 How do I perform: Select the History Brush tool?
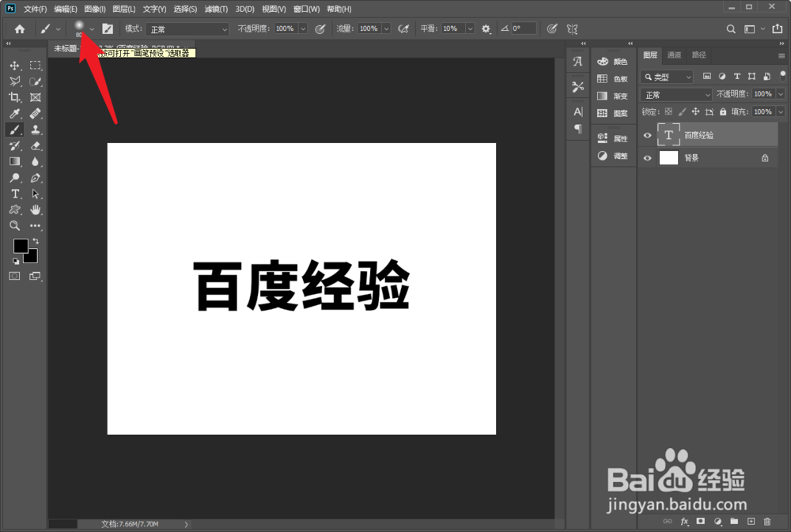coord(14,145)
